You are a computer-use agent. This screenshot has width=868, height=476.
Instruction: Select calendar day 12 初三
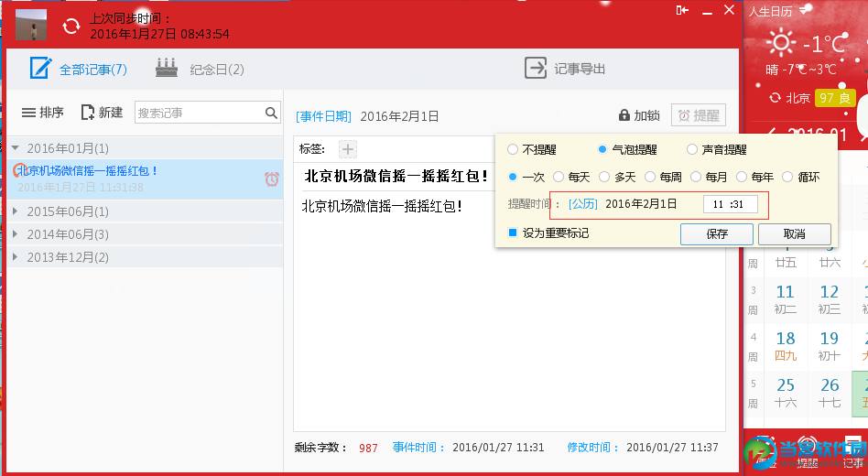(x=830, y=299)
